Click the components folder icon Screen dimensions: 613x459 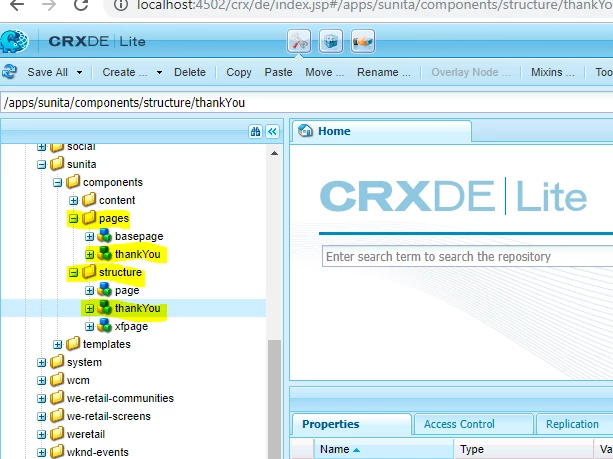coord(73,181)
